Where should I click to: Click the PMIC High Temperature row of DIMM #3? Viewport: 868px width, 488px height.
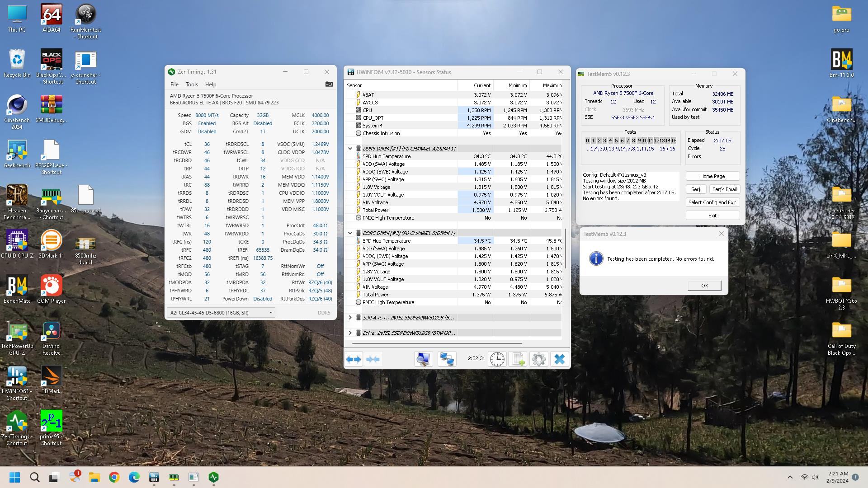click(453, 302)
